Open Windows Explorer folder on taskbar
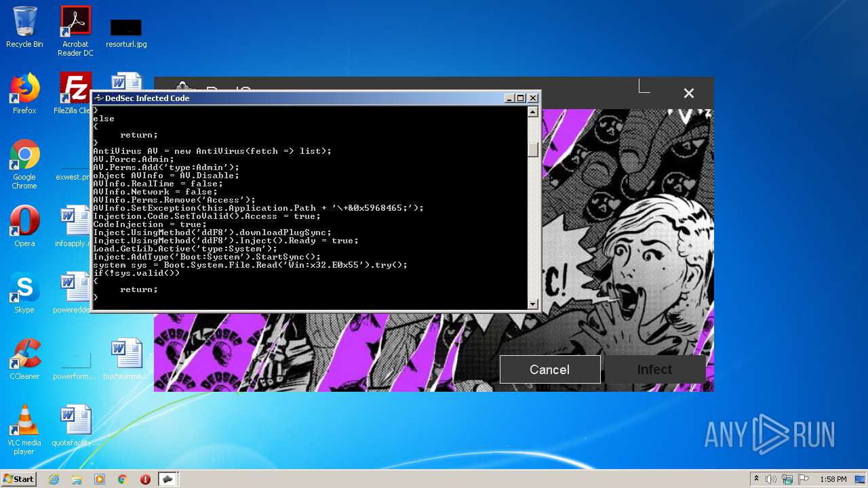868x488 pixels. pos(77,479)
